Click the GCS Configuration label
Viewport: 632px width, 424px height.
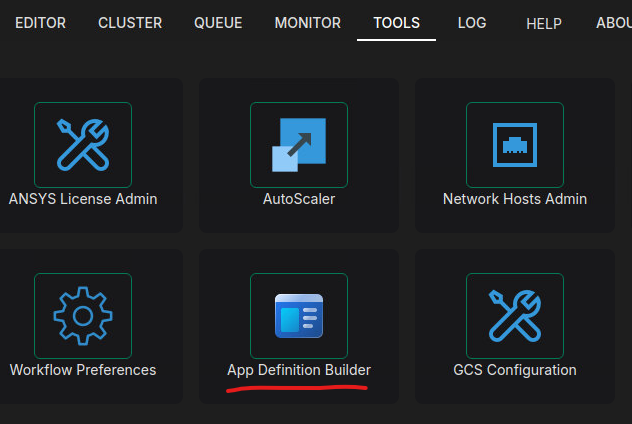(515, 370)
